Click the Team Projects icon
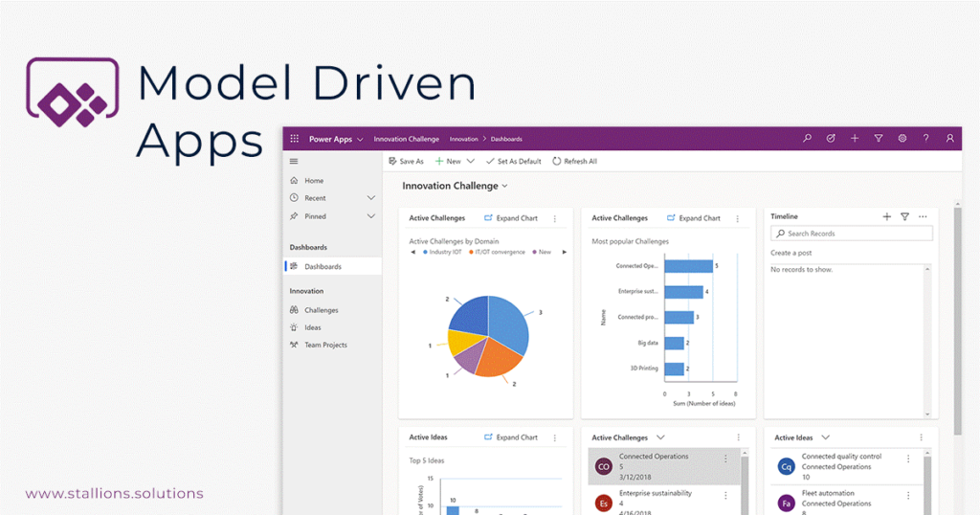This screenshot has width=980, height=515. pyautogui.click(x=295, y=345)
